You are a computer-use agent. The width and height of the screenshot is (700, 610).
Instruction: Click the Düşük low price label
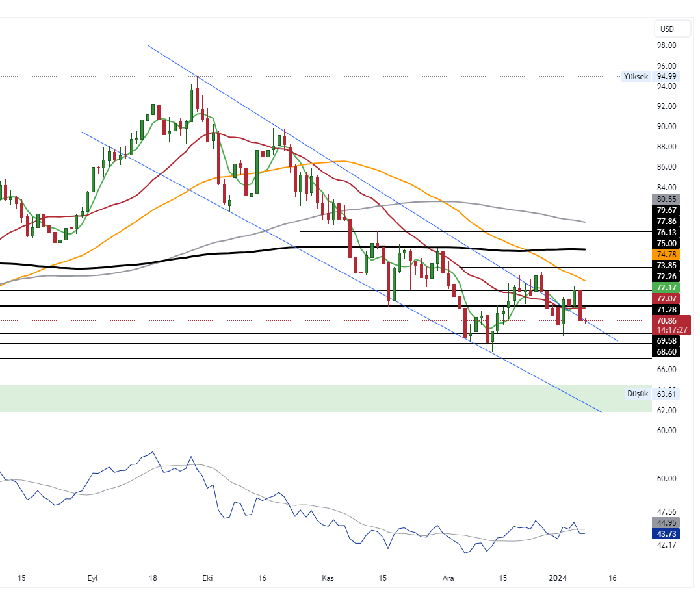coord(638,394)
